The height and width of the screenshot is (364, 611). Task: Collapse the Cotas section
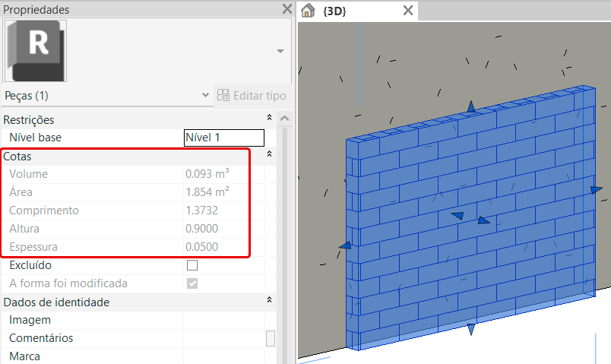[269, 154]
